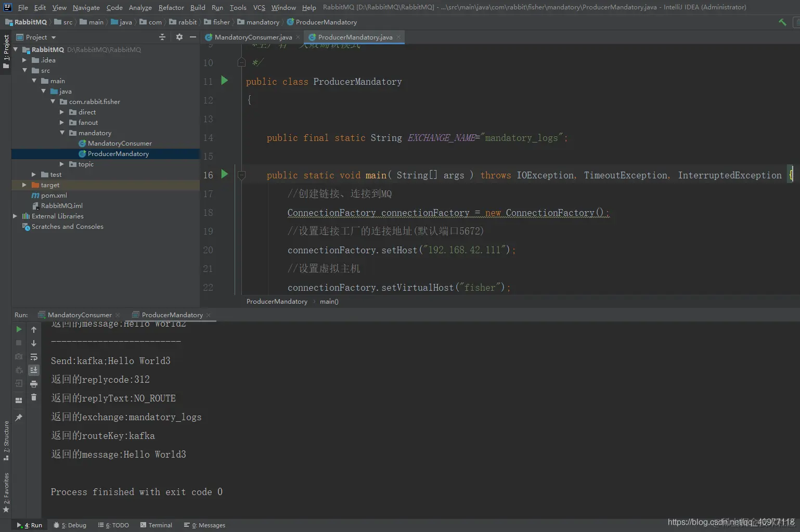The image size is (800, 532).
Task: Click the Build project hammer icon
Action: tap(782, 22)
